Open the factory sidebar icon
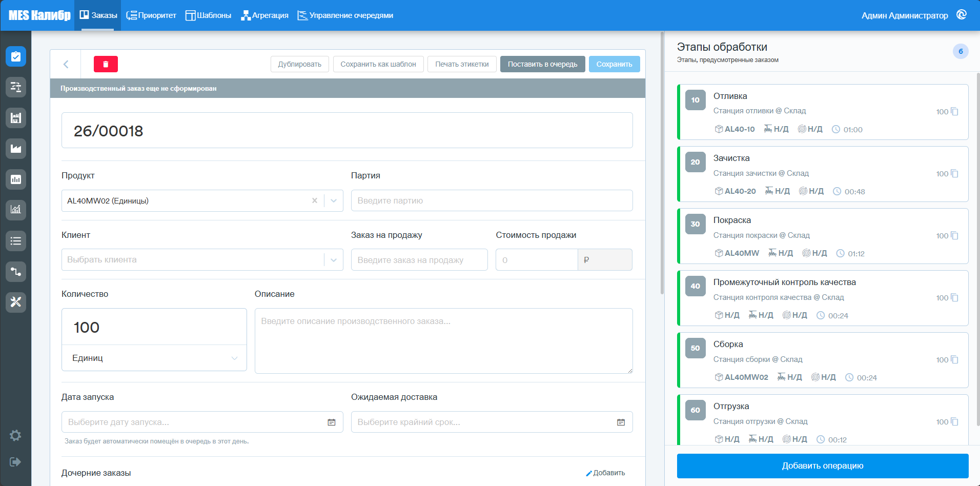The height and width of the screenshot is (486, 980). (x=16, y=149)
